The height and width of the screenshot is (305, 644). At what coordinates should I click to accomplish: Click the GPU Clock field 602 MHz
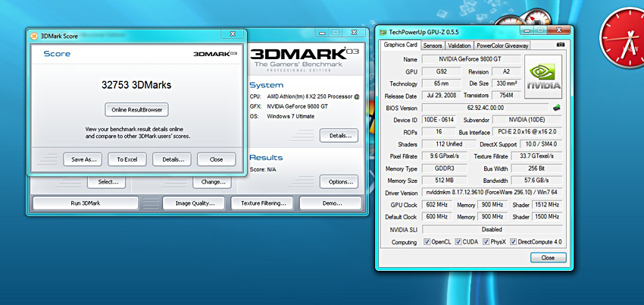[437, 205]
